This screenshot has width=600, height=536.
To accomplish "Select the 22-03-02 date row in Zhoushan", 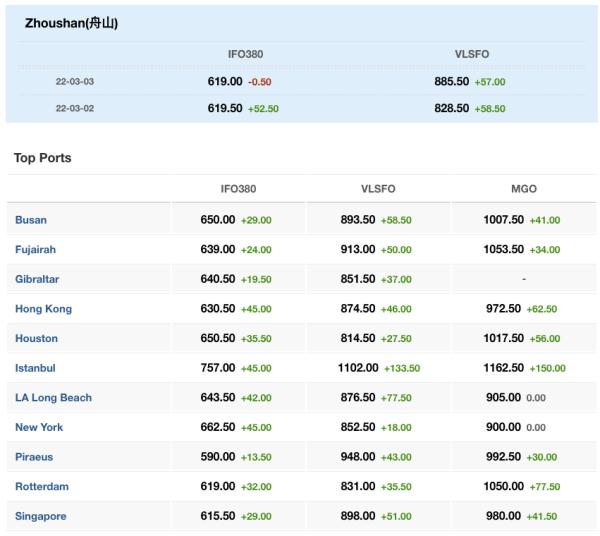I will [75, 109].
